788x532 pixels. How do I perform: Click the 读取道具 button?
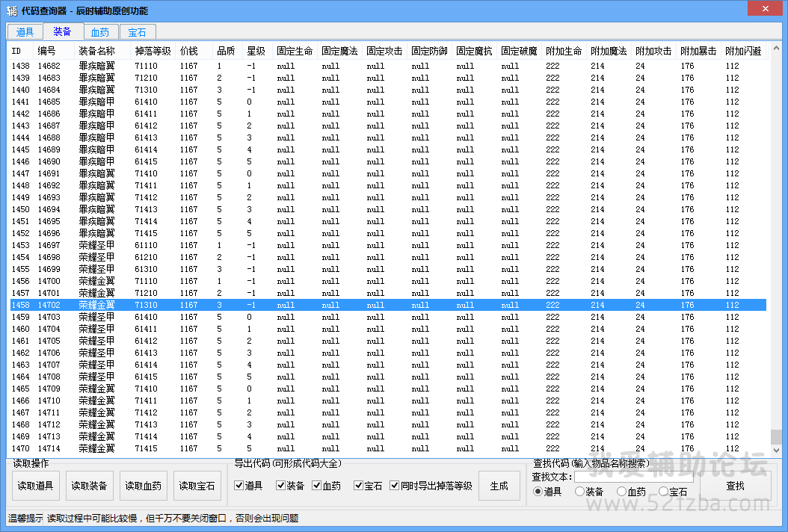[36, 486]
